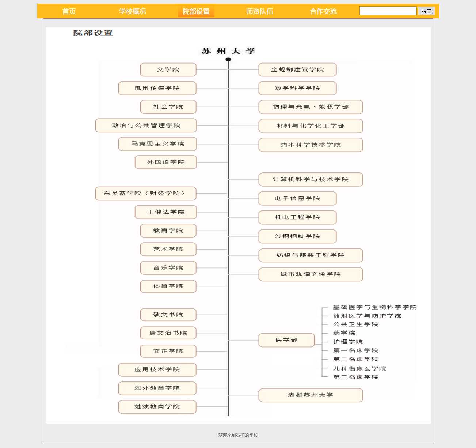Screen dimensions: 476x448
Task: Click the 金螳螂建筑学院 box
Action: tap(297, 69)
